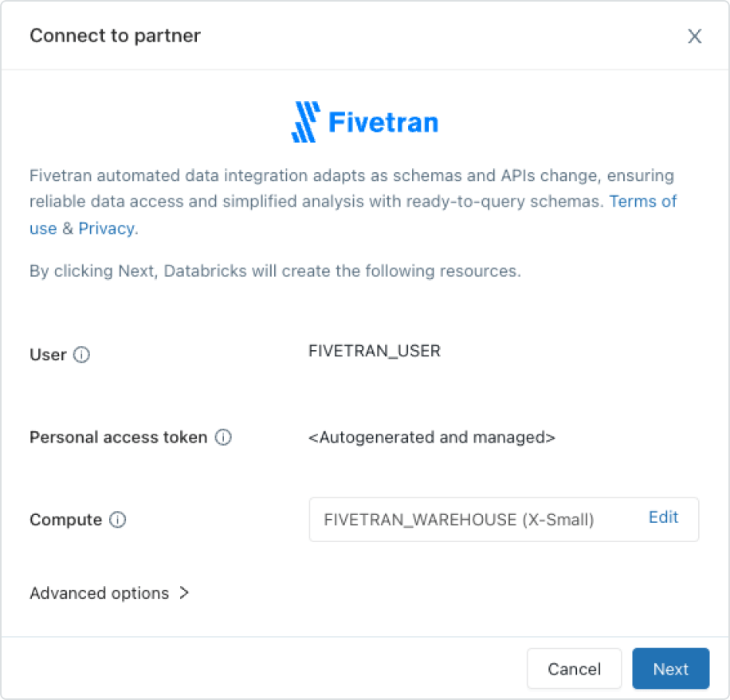Click the Personal access token label

pyautogui.click(x=118, y=438)
